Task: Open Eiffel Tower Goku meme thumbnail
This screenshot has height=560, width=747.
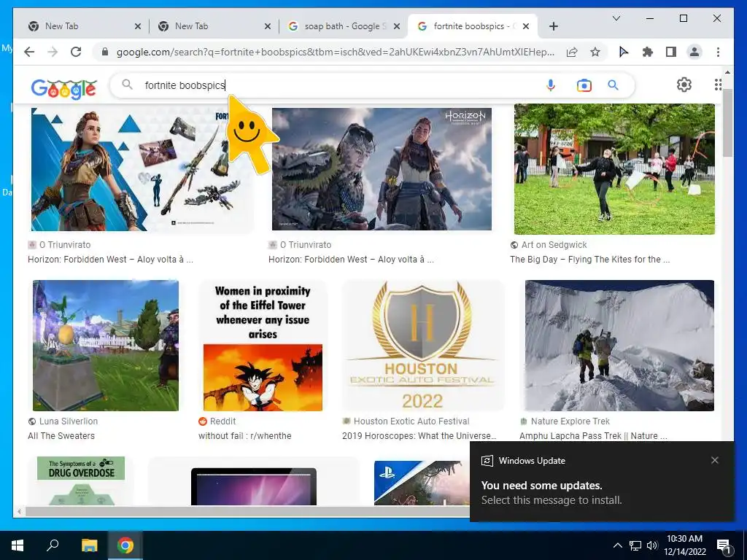Action: point(263,345)
